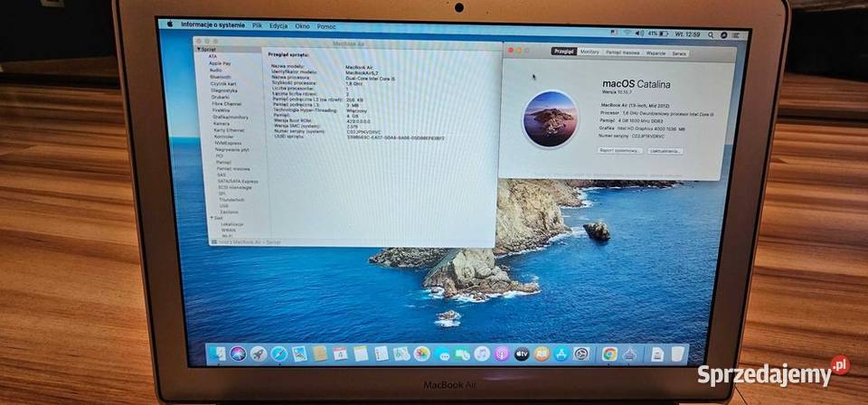The width and height of the screenshot is (868, 405).
Task: Open the Okno menu
Action: (302, 26)
